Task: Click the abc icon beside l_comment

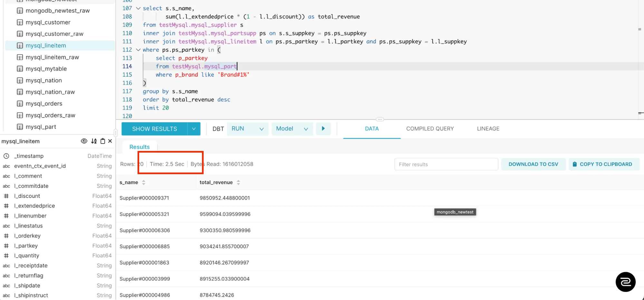Action: point(6,176)
